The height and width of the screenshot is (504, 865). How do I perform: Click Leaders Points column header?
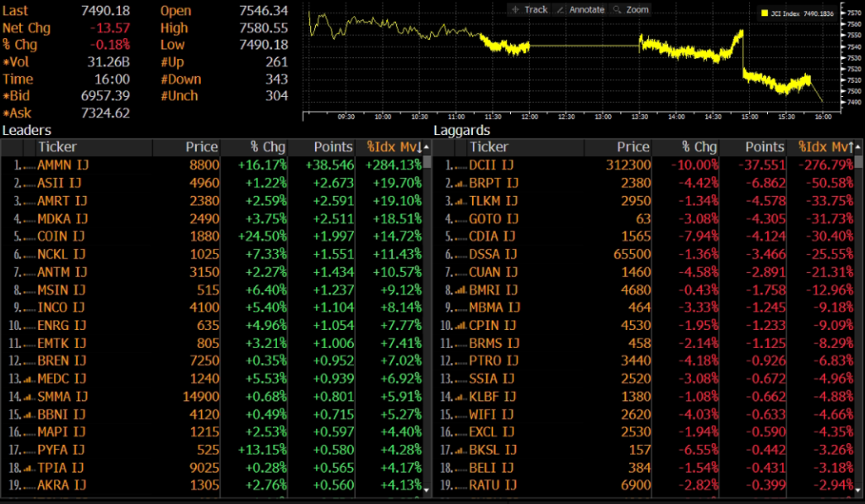(333, 147)
